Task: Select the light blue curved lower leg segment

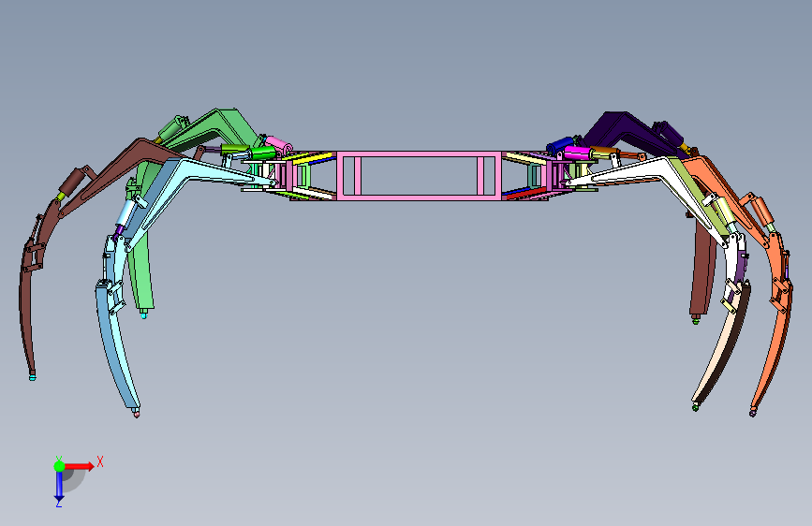Action: [115, 347]
